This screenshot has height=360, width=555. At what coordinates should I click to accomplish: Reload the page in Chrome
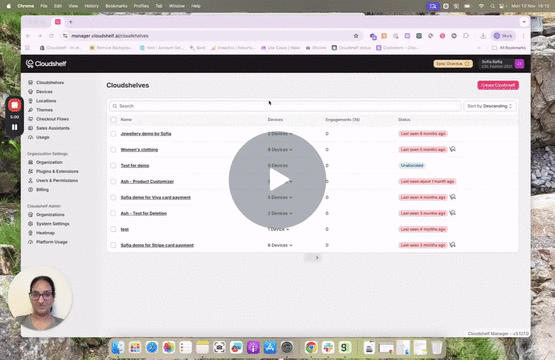pyautogui.click(x=51, y=36)
